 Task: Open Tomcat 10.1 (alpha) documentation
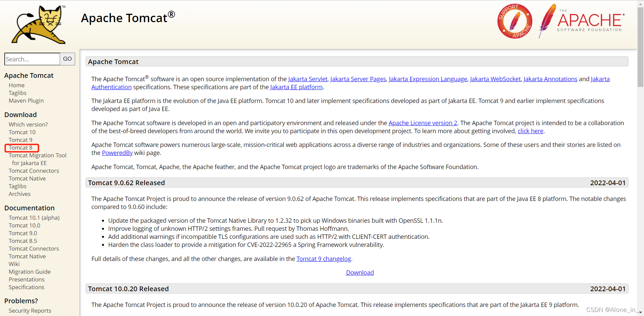[x=34, y=218]
